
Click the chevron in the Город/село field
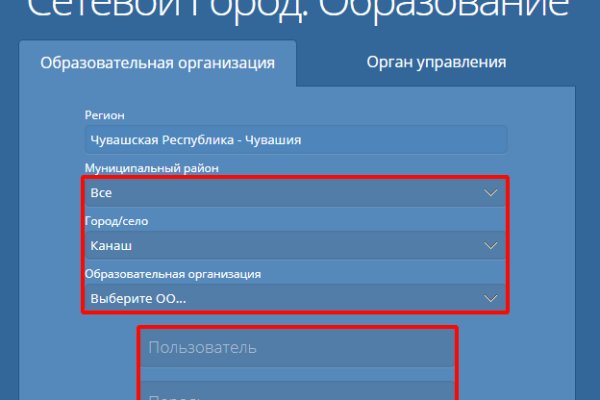(x=490, y=245)
